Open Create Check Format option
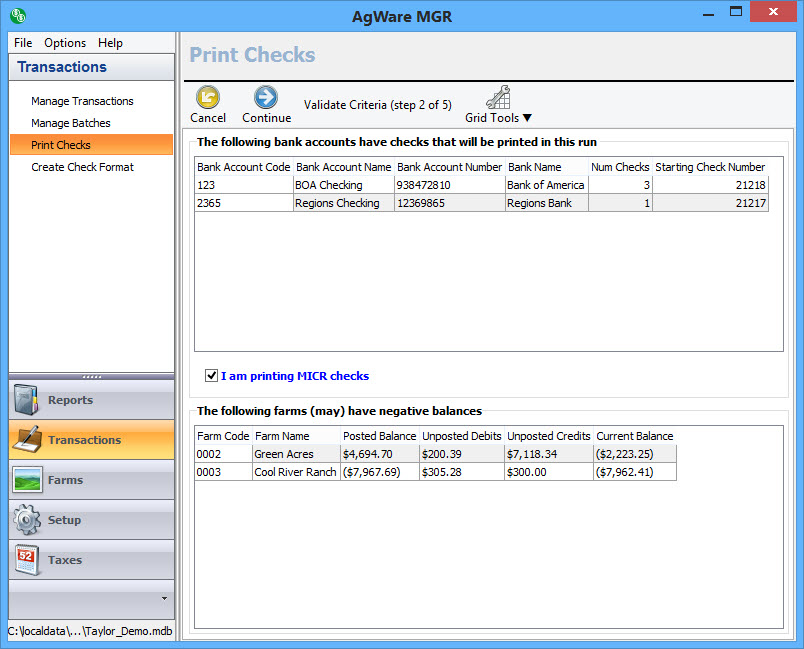The height and width of the screenshot is (649, 804). [82, 167]
